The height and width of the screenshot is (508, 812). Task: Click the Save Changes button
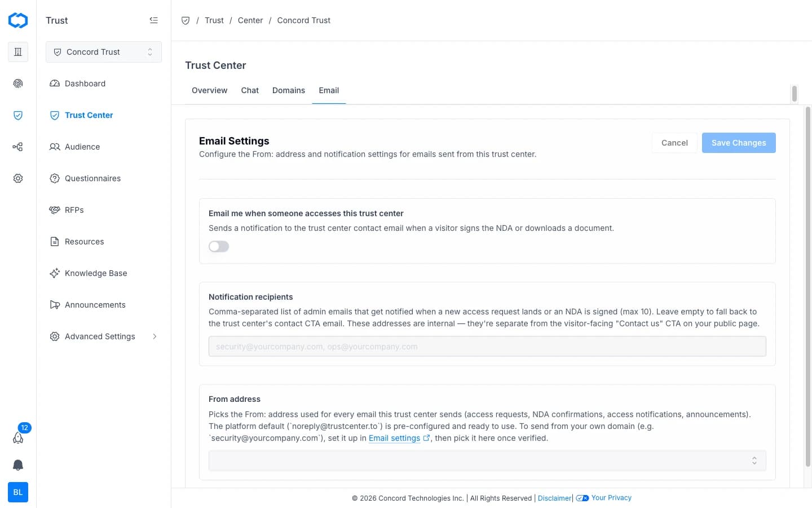(739, 143)
